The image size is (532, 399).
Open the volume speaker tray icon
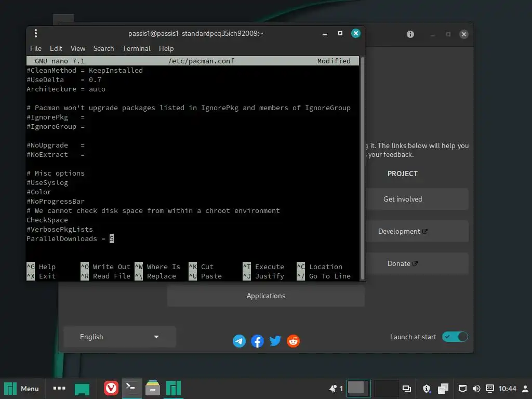tap(476, 389)
